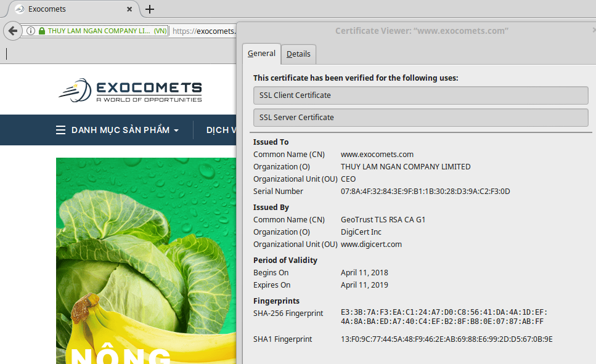Click the Exocomets tab favicon
596x364 pixels.
[x=19, y=9]
